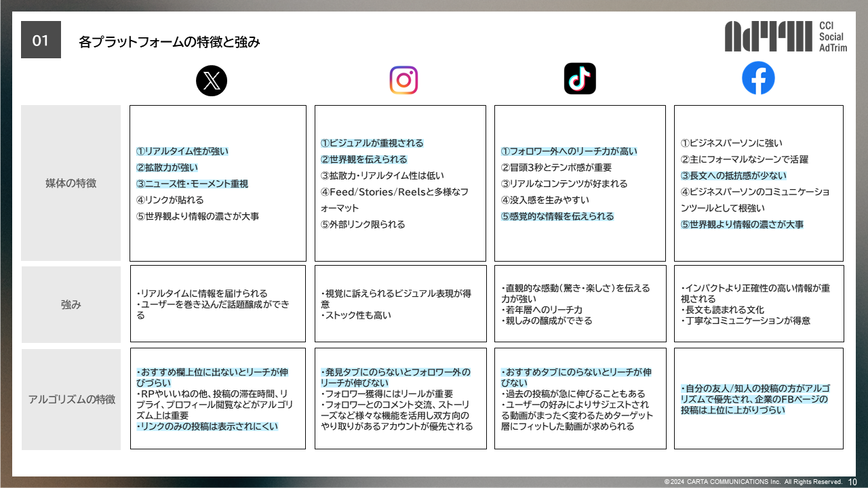Viewport: 868px width, 488px height.
Task: Click the 01 section number badge
Action: (x=41, y=40)
